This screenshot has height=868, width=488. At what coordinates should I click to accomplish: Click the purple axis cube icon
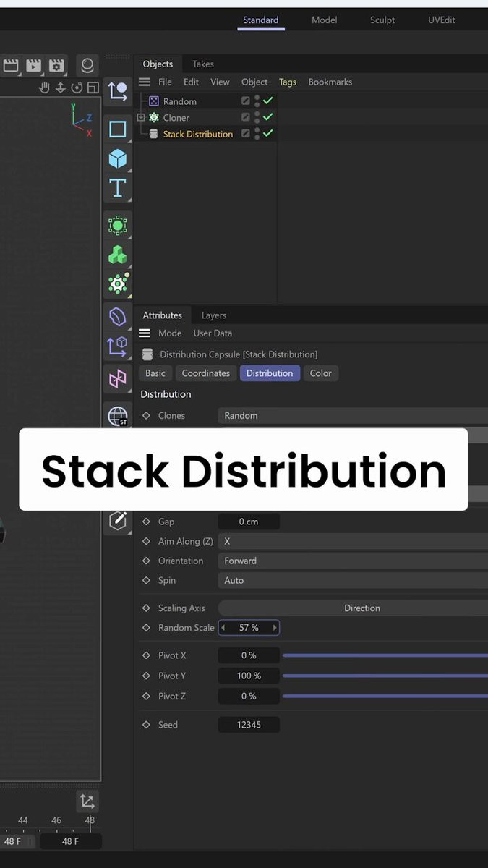point(117,346)
